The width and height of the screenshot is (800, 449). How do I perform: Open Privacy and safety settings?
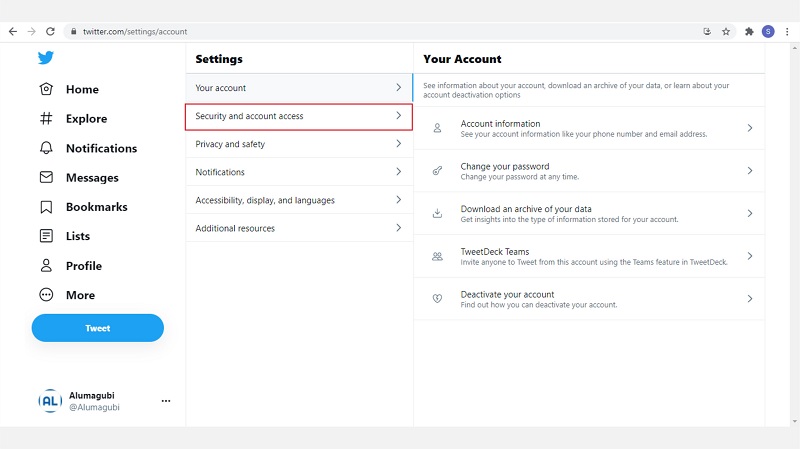(x=299, y=144)
